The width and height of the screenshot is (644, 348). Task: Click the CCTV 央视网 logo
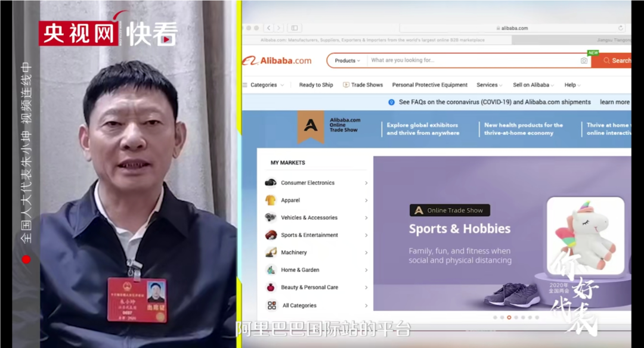[79, 33]
